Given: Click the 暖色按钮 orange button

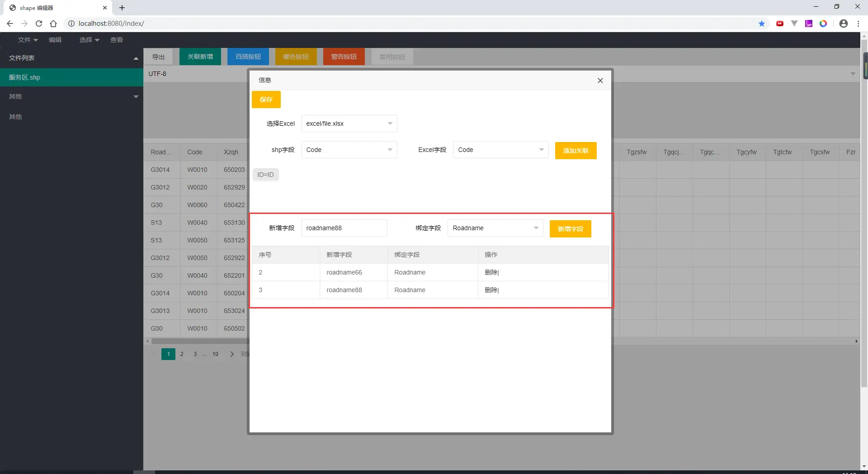Looking at the screenshot, I should coord(296,57).
